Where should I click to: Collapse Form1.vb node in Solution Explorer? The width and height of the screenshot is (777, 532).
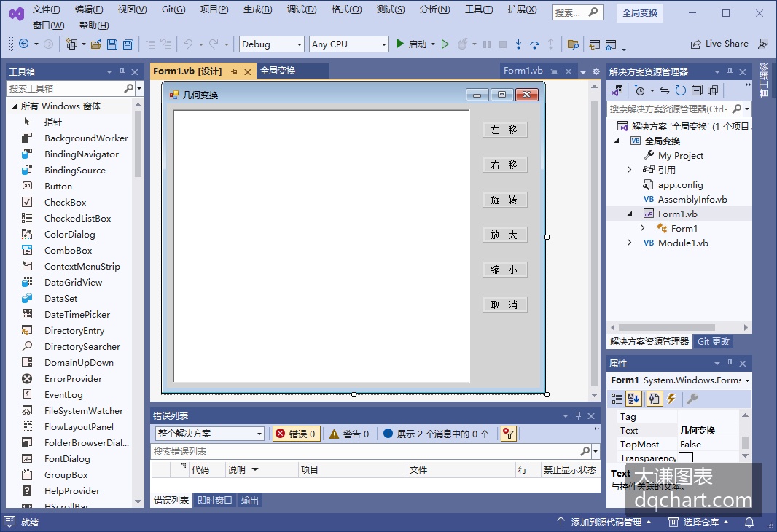pyautogui.click(x=630, y=214)
